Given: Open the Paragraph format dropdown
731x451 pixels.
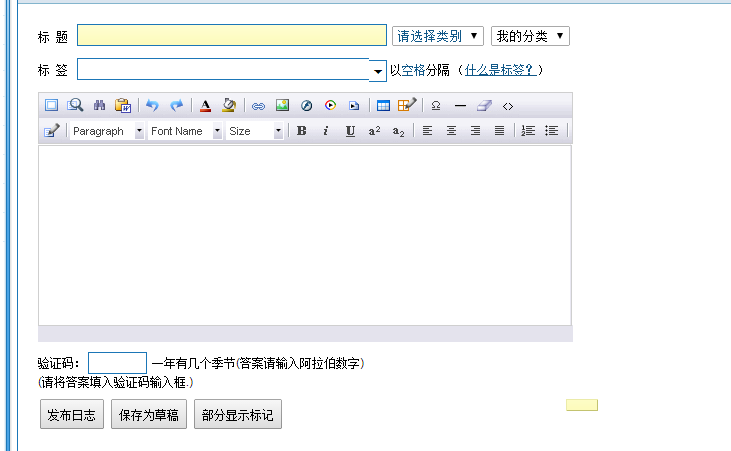Looking at the screenshot, I should pyautogui.click(x=107, y=131).
